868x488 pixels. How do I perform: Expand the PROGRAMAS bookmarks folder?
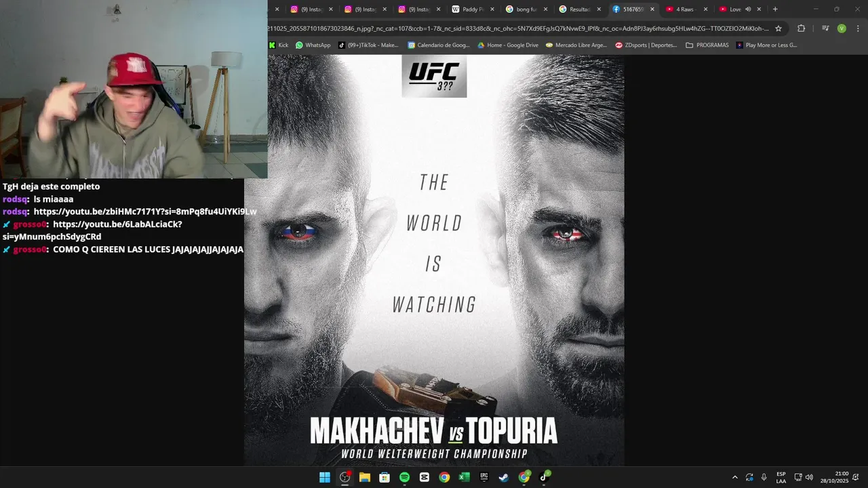pyautogui.click(x=707, y=45)
